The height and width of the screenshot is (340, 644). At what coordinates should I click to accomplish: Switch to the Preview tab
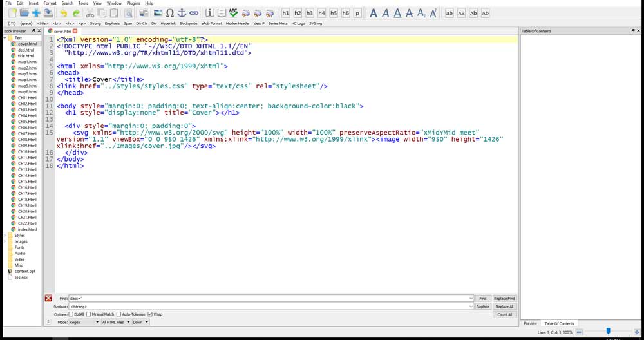tap(530, 323)
